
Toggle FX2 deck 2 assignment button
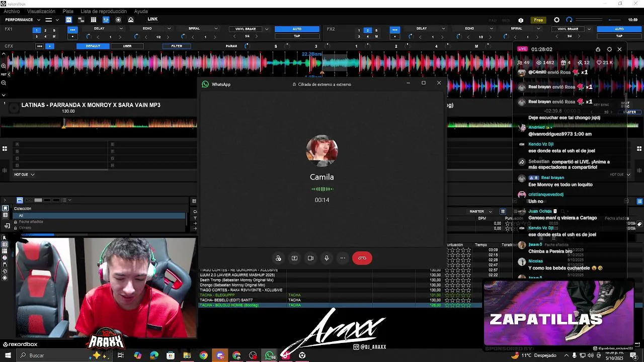[368, 30]
